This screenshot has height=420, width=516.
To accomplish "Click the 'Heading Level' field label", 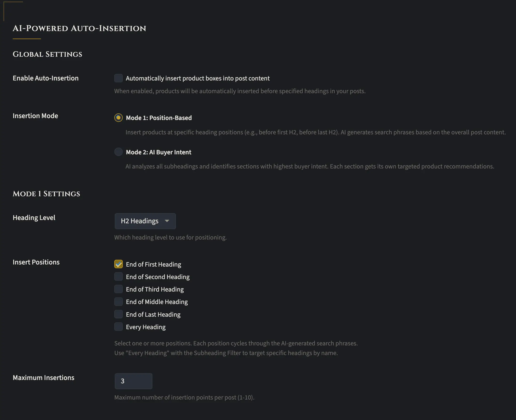I will pyautogui.click(x=34, y=218).
